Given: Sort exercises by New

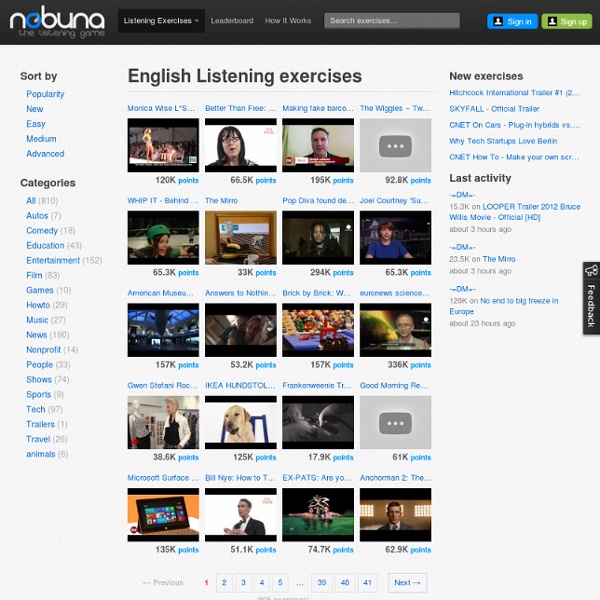Looking at the screenshot, I should 34,109.
